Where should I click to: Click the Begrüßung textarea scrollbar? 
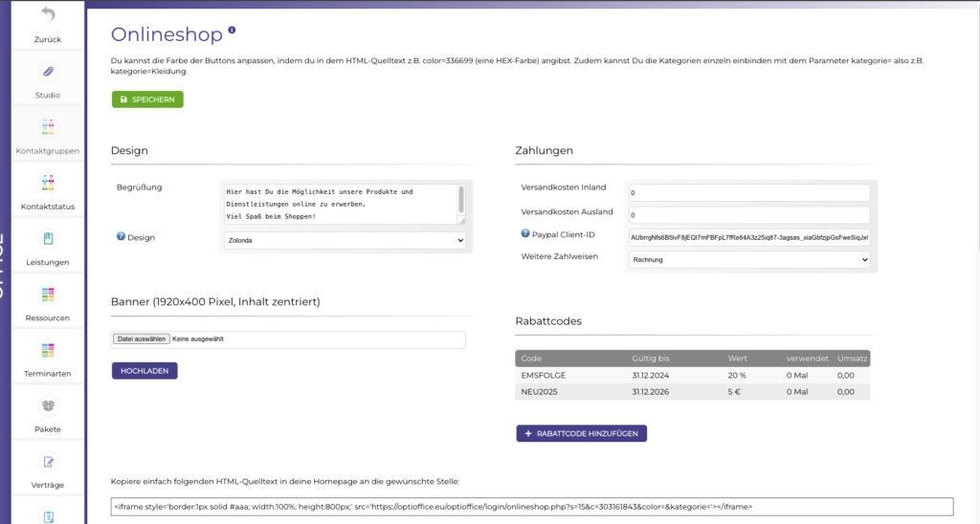[x=461, y=200]
